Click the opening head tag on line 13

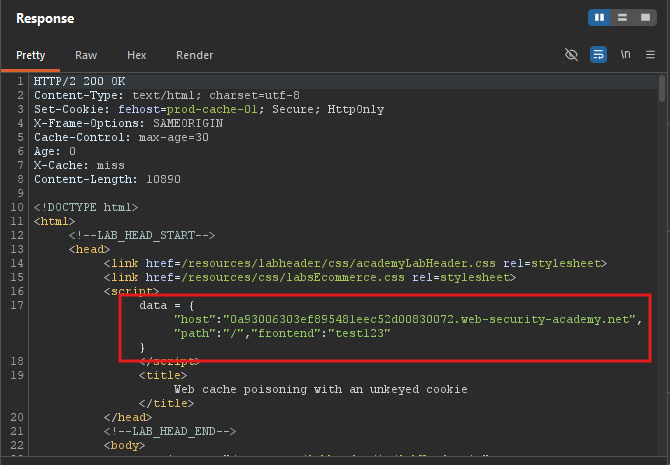point(89,249)
